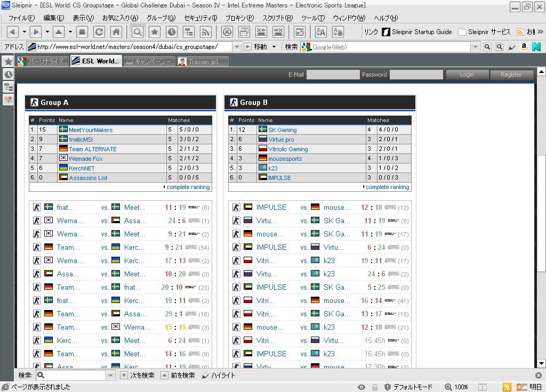This screenshot has width=546, height=392.
Task: Open the sidebar History clock panel
Action: 8,75
